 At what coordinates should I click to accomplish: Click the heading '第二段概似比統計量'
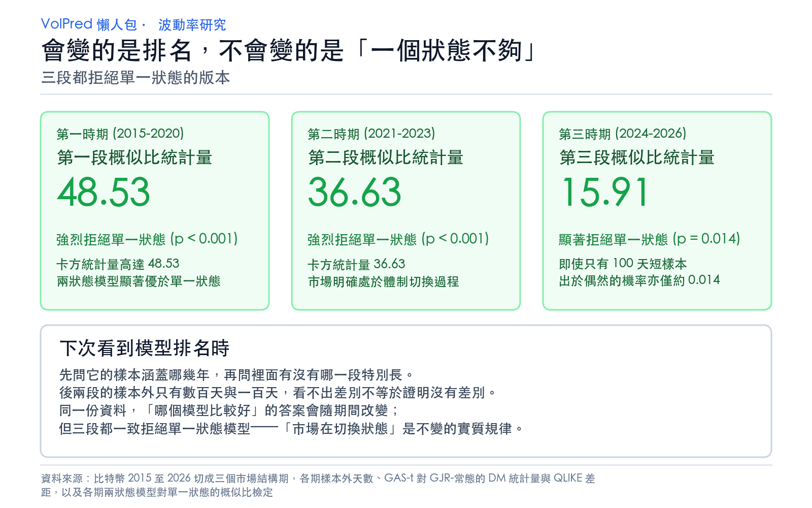(x=386, y=157)
